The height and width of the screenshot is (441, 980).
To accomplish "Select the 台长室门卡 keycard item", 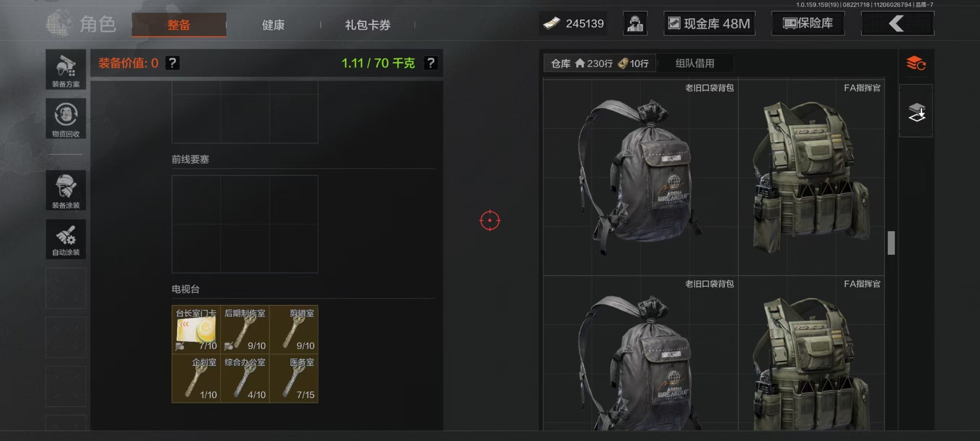I will tap(196, 330).
